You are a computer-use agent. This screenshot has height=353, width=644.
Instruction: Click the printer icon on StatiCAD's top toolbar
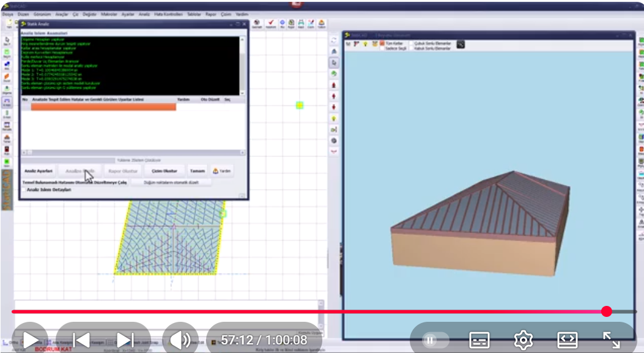tap(301, 22)
